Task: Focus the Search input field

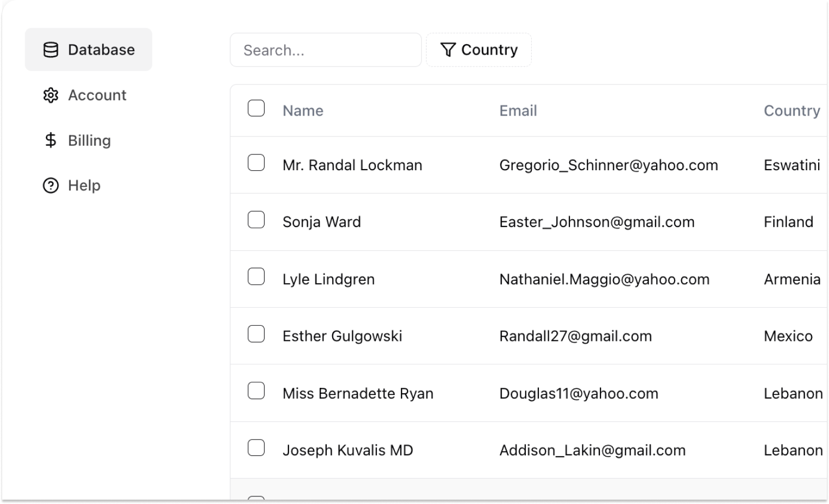Action: 326,50
